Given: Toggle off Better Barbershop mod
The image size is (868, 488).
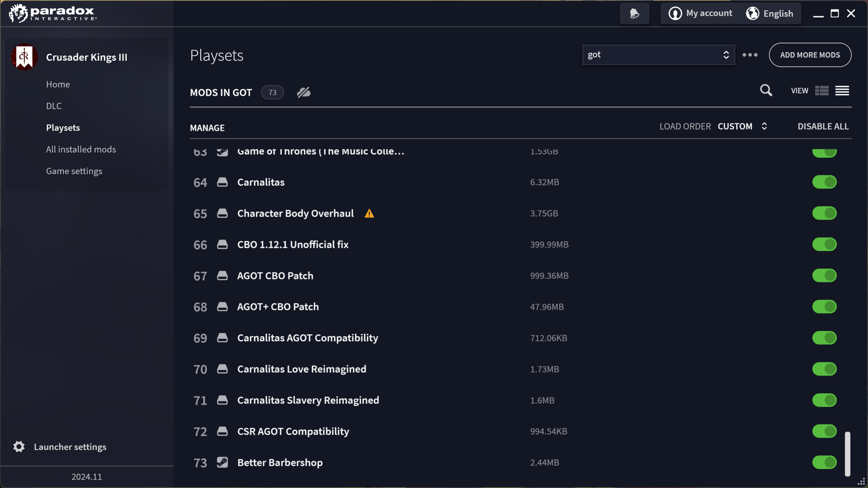Looking at the screenshot, I should click(824, 462).
